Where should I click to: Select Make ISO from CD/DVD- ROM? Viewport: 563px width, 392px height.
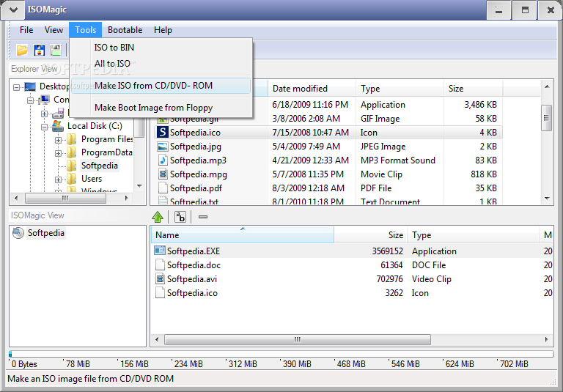tap(161, 86)
